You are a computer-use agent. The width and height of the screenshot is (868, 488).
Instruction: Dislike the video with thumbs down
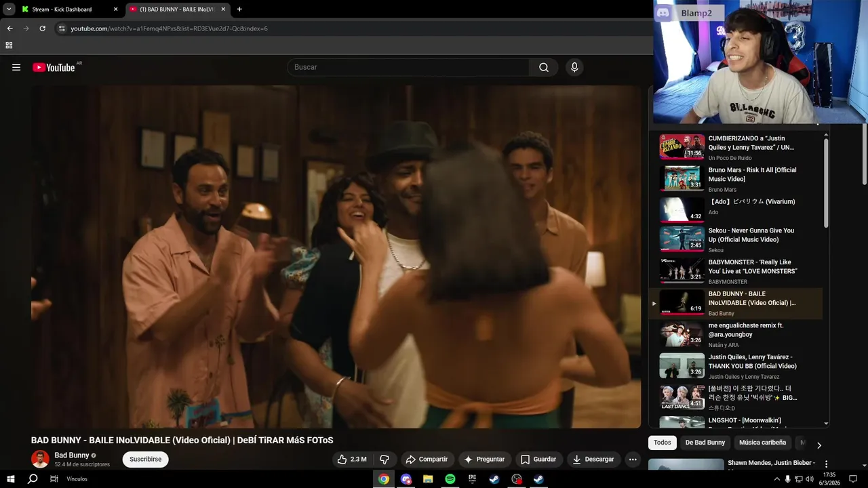384,459
